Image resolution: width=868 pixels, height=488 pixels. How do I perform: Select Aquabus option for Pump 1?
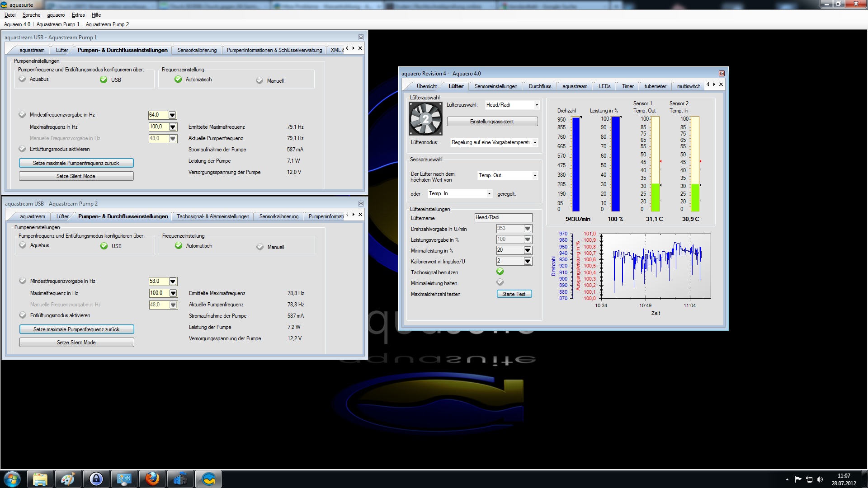[x=23, y=79]
